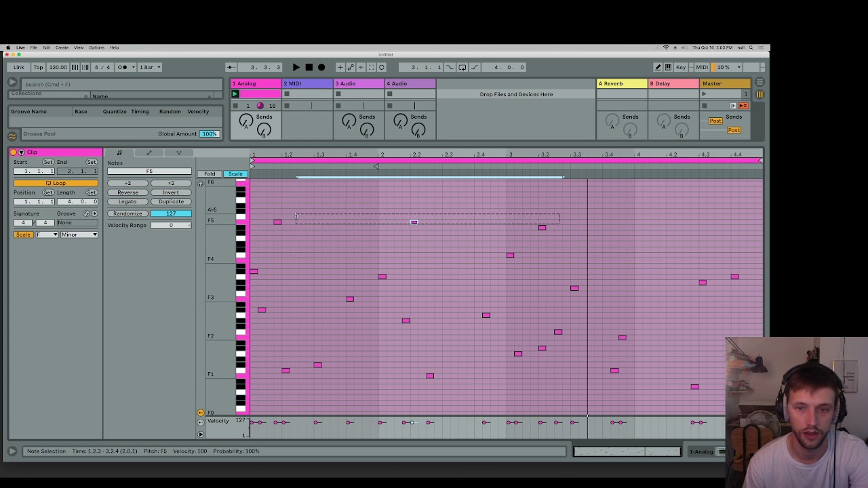Open the 1 Bar quantization dropdown
Screen dimensions: 868x488
pyautogui.click(x=150, y=67)
